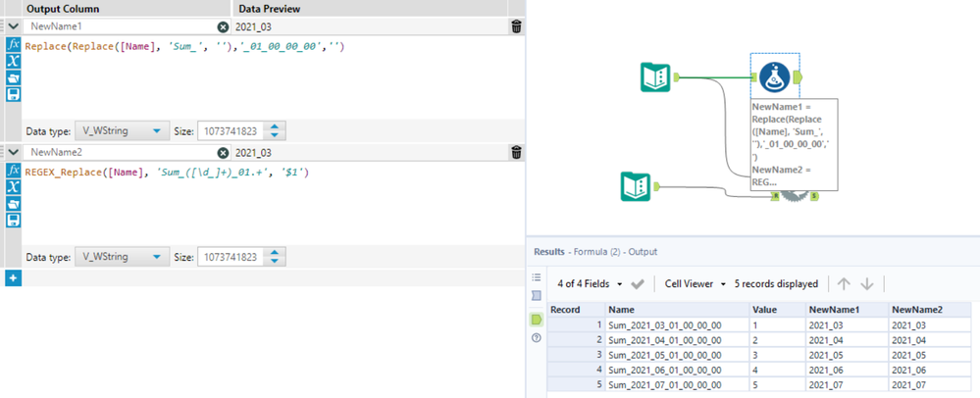980x398 pixels.
Task: Click the Results panel title
Action: [x=595, y=252]
